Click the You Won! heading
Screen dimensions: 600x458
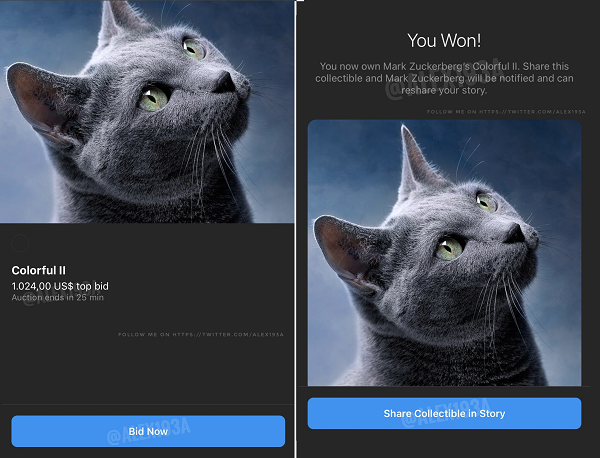coord(444,41)
